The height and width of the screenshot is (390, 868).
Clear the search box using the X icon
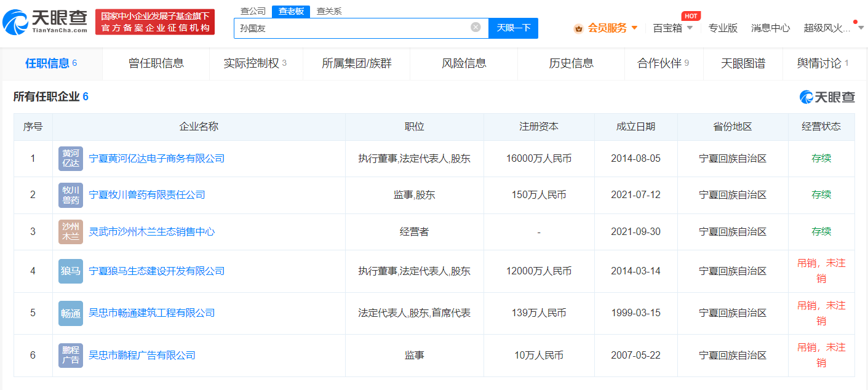click(x=474, y=28)
